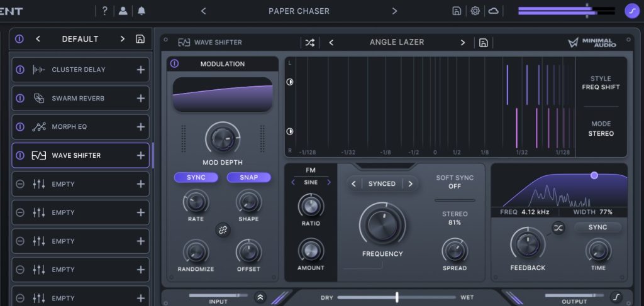The image size is (644, 306).
Task: Toggle the SNAP button
Action: (x=249, y=177)
